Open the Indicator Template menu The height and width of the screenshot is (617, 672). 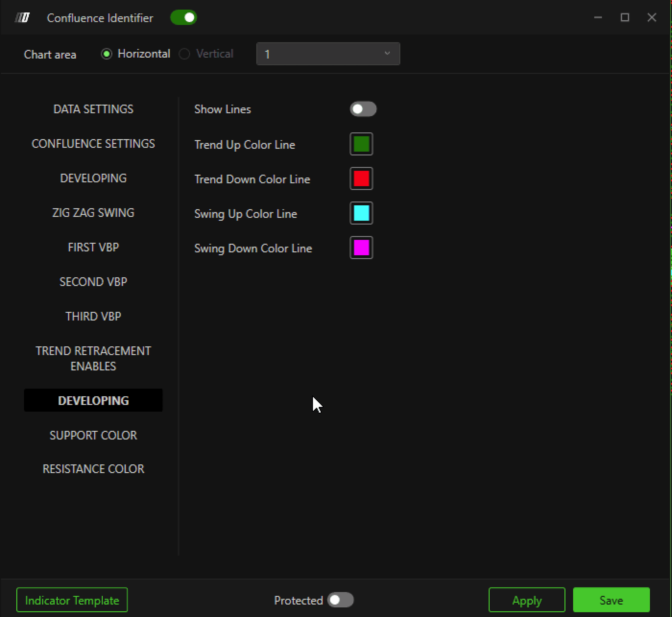click(x=72, y=600)
